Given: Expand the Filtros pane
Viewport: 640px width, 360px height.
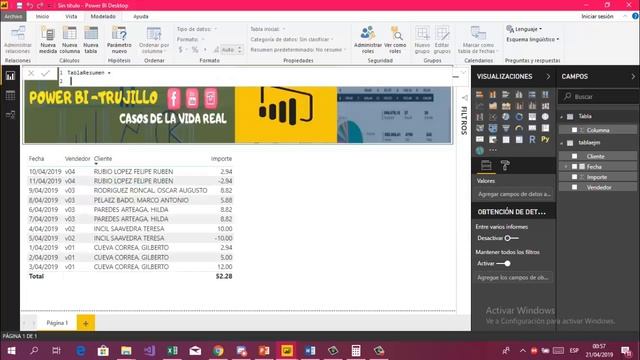Looking at the screenshot, I should [x=464, y=98].
